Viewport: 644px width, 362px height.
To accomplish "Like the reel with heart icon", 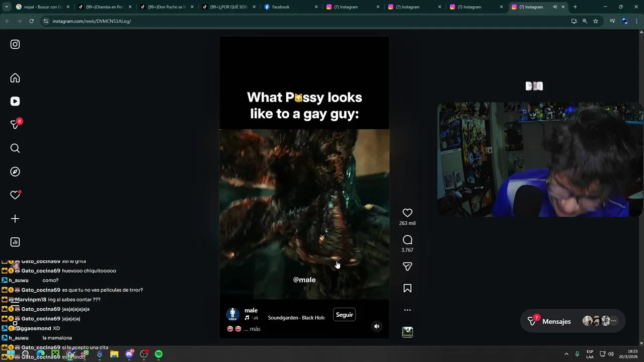I will 408,213.
